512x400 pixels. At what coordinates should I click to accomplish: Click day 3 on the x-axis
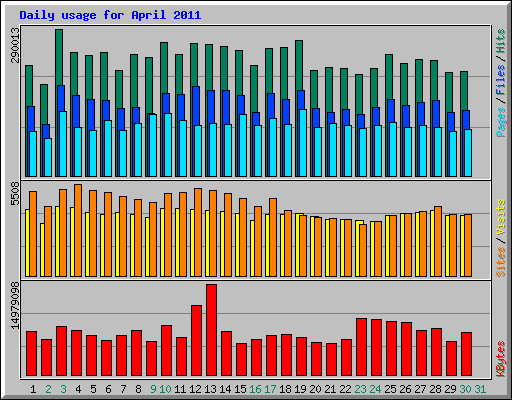pyautogui.click(x=63, y=389)
